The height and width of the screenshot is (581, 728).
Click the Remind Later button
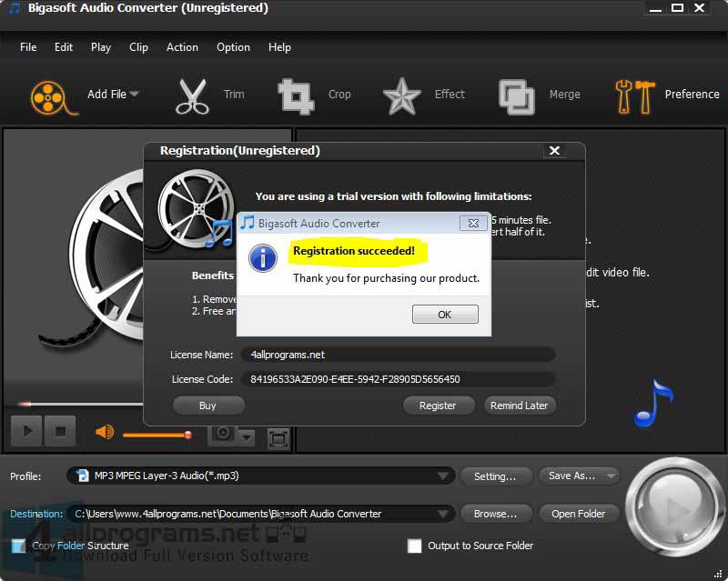point(519,406)
